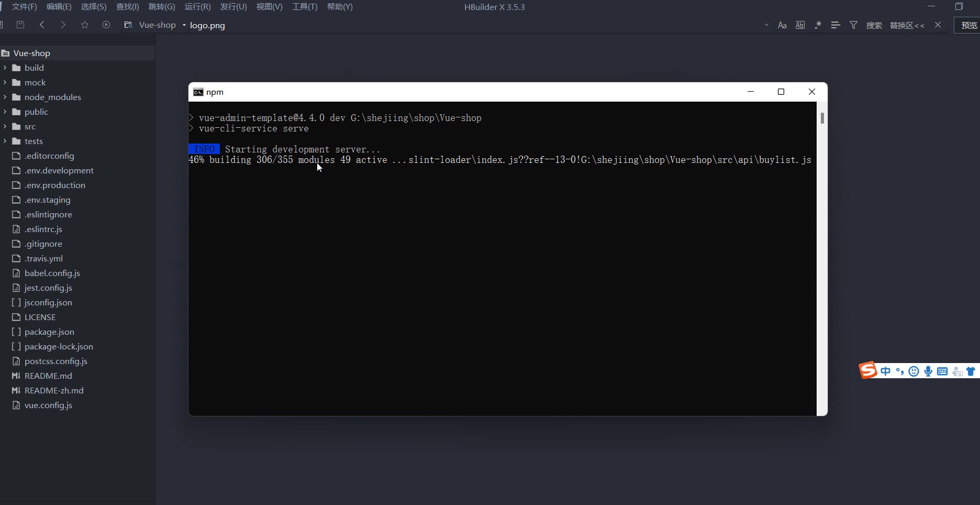Click the Save icon in the toolbar
This screenshot has height=505, width=980.
coord(20,25)
